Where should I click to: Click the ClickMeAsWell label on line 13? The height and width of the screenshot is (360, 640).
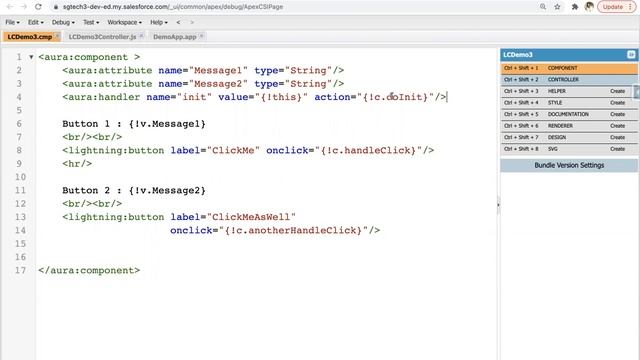click(x=251, y=217)
